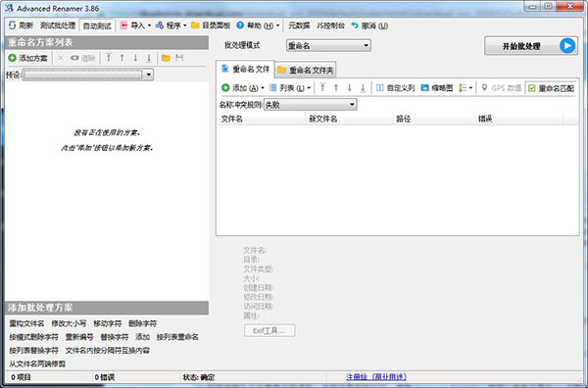Click the 开始批处理 start button
The width and height of the screenshot is (588, 388).
(530, 46)
